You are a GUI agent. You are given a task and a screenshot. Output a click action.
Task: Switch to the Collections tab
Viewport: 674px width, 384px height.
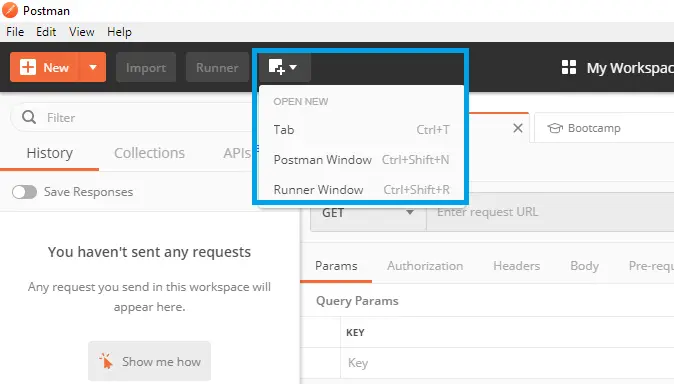(x=149, y=153)
